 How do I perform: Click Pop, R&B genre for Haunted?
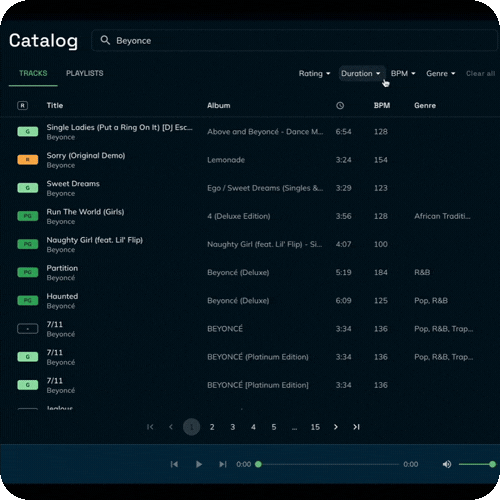(x=431, y=301)
